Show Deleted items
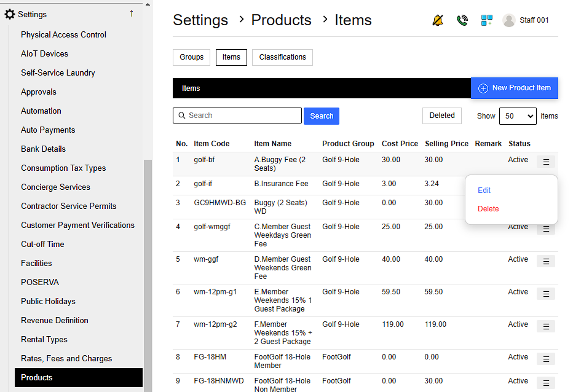This screenshot has height=392, width=573. pos(441,116)
